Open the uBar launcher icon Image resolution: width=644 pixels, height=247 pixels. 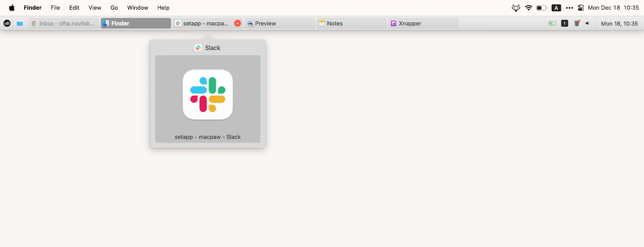7,23
